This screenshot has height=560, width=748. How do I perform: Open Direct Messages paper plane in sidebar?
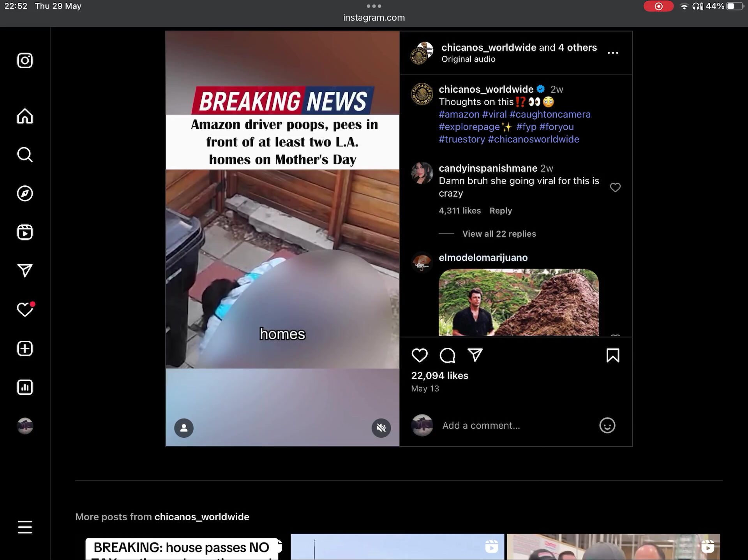pyautogui.click(x=25, y=271)
